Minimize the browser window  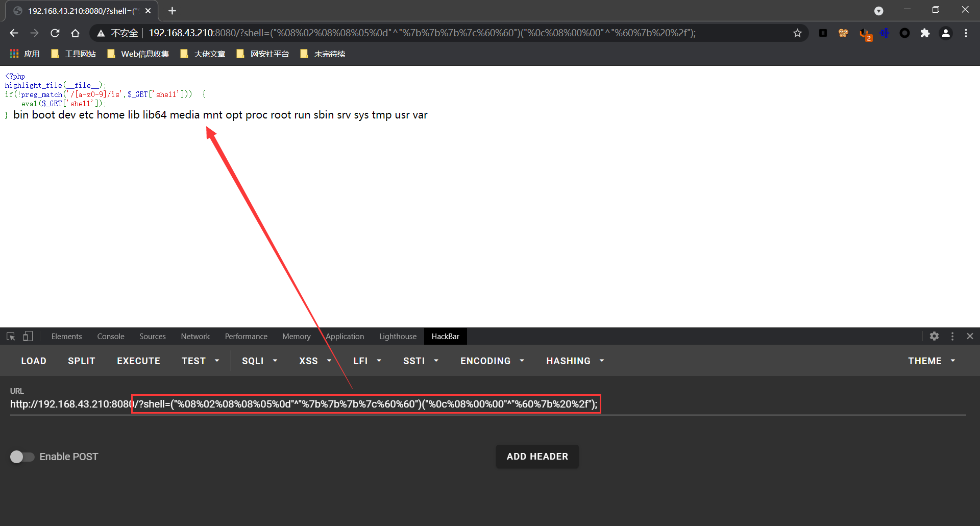point(907,10)
